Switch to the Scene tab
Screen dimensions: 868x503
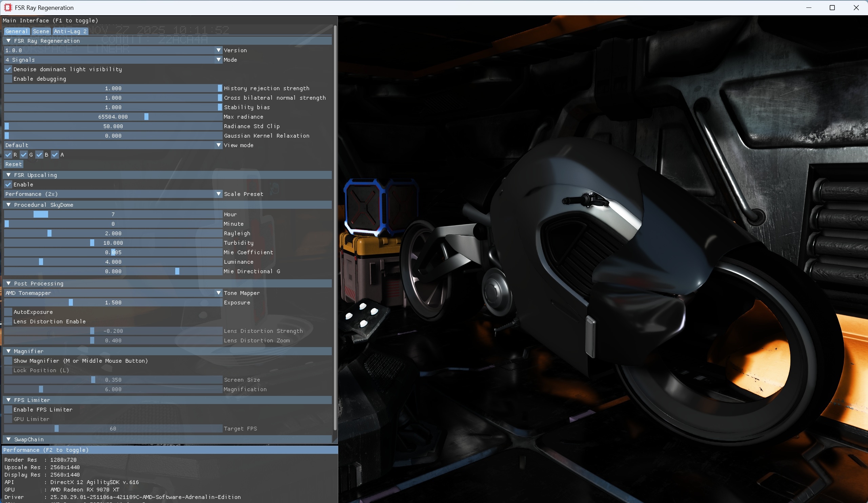[x=41, y=31]
